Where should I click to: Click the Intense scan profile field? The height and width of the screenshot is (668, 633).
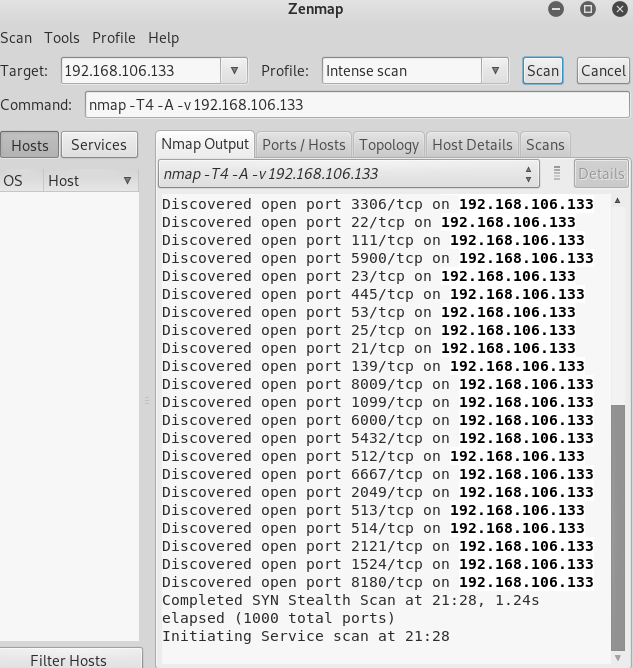[x=402, y=71]
